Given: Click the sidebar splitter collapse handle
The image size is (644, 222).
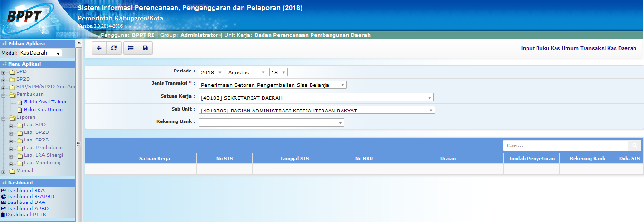Looking at the screenshot, I should (x=78, y=143).
